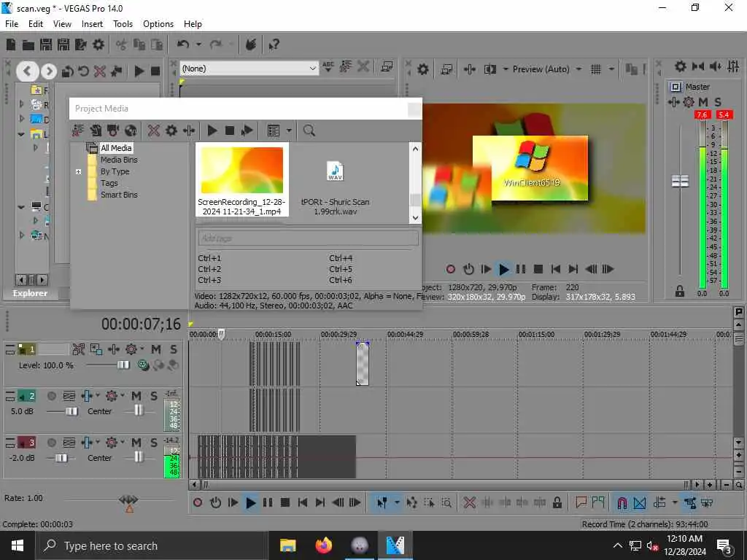Image resolution: width=747 pixels, height=560 pixels.
Task: Open edit tool dropdown arrow in timeline toolbar
Action: 396,502
